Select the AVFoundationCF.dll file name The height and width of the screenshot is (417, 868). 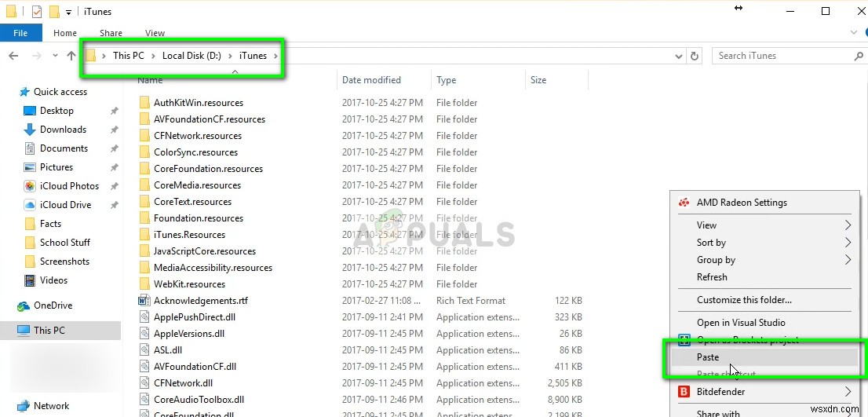195,367
